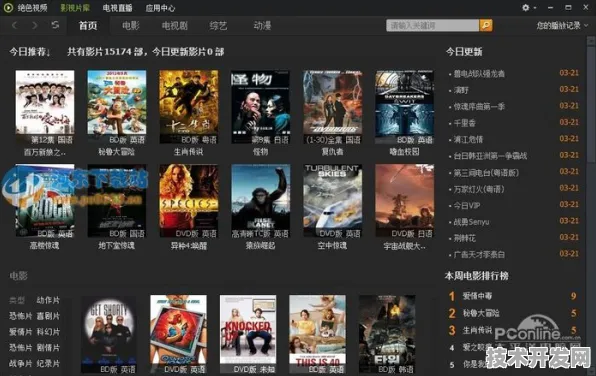The height and width of the screenshot is (376, 596).
Task: Click the 荆棘花 update entry
Action: click(x=464, y=238)
